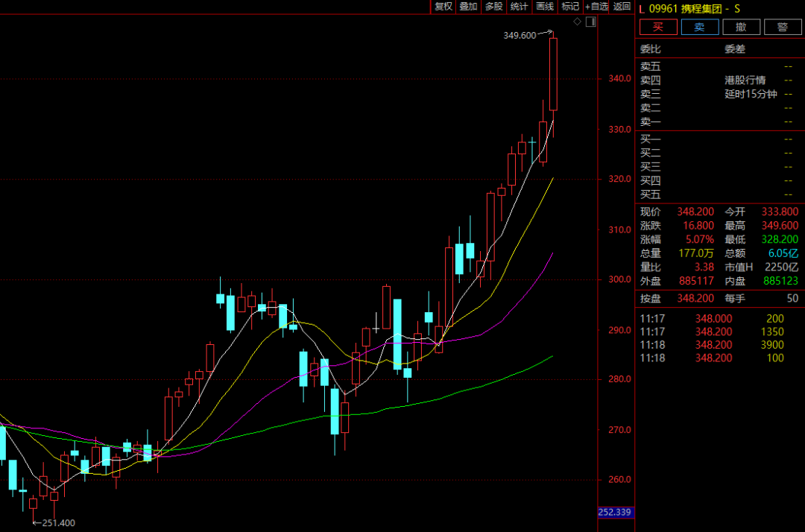This screenshot has height=532, width=805.
Task: Click the 今开 value 333.800
Action: (x=780, y=212)
